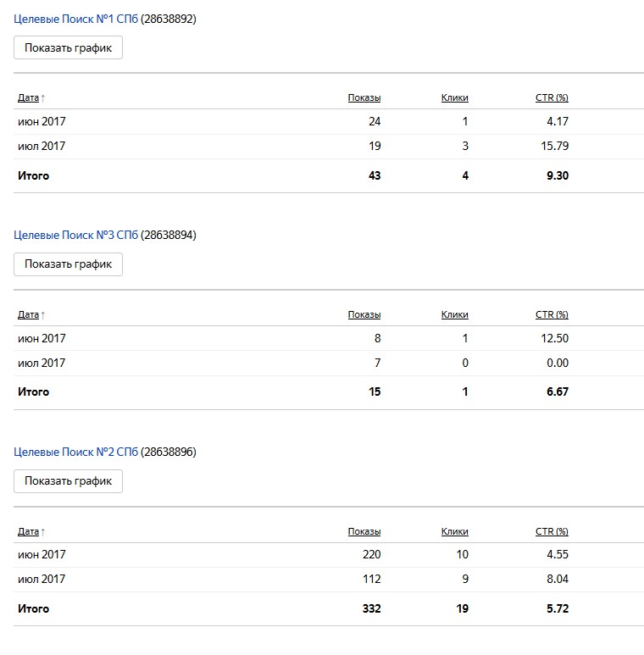Sort №3 campaign table by Клики

455,314
